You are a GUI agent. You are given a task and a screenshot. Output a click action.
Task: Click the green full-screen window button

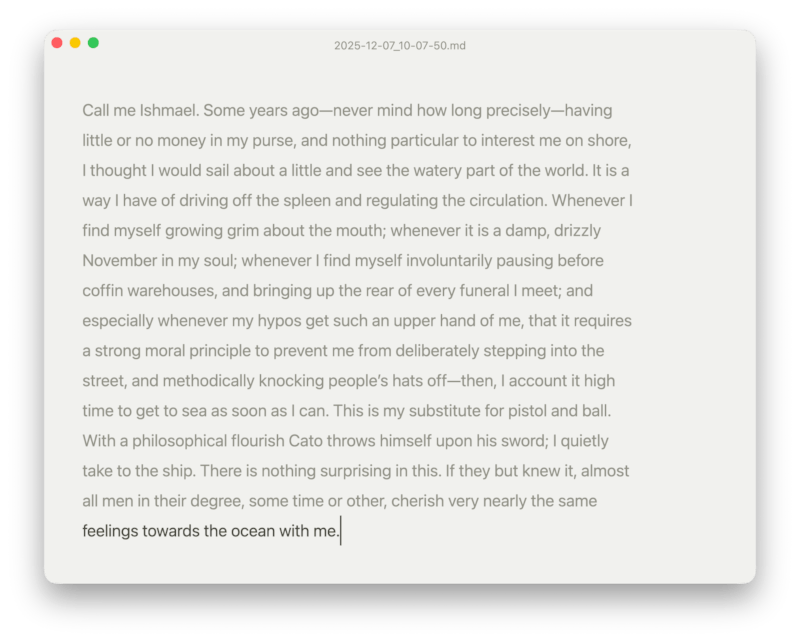point(93,43)
